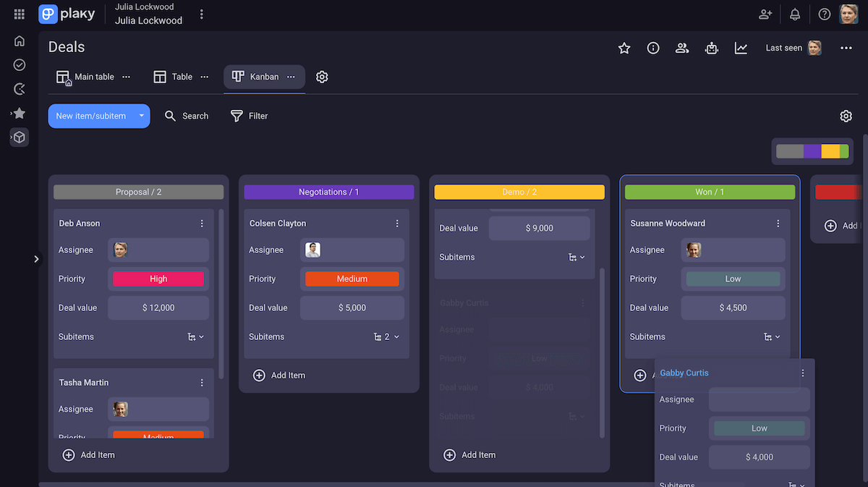Click the High priority swatch on Deb Anson
This screenshot has width=868, height=487.
click(x=158, y=279)
